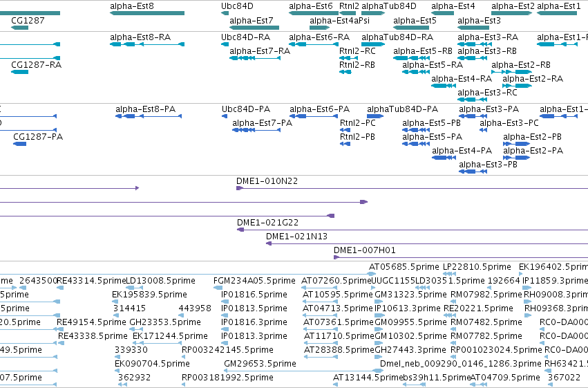588x388 pixels.
Task: Select the alpha-Est5-RB transcript label
Action: pos(423,51)
